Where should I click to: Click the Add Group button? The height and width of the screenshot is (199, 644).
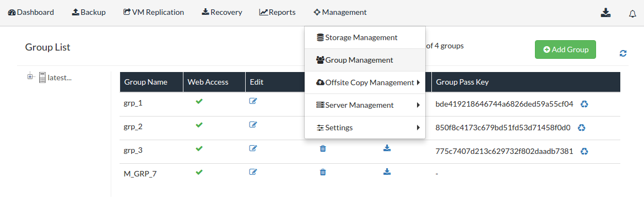565,49
